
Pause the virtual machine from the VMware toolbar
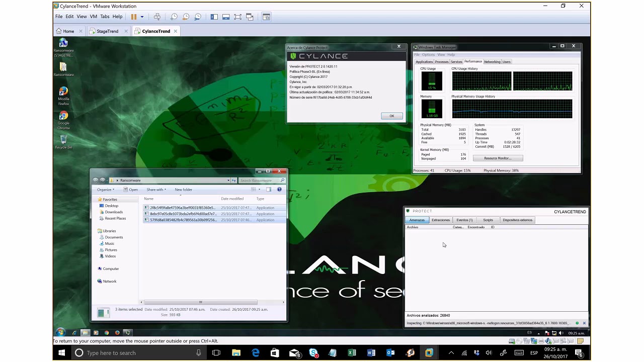click(134, 17)
